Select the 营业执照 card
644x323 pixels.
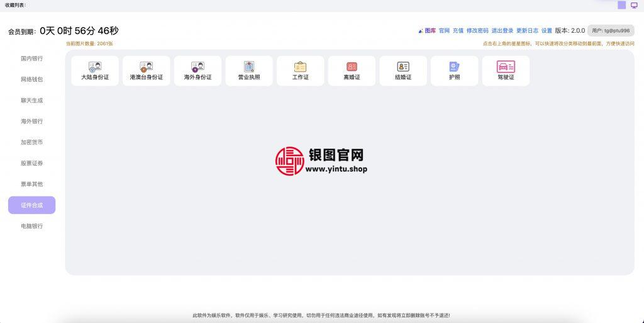pyautogui.click(x=249, y=71)
